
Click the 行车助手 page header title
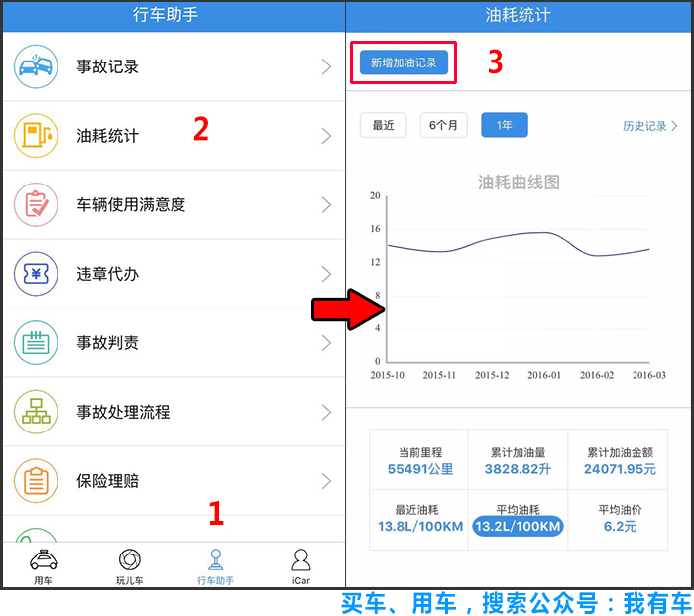[166, 15]
